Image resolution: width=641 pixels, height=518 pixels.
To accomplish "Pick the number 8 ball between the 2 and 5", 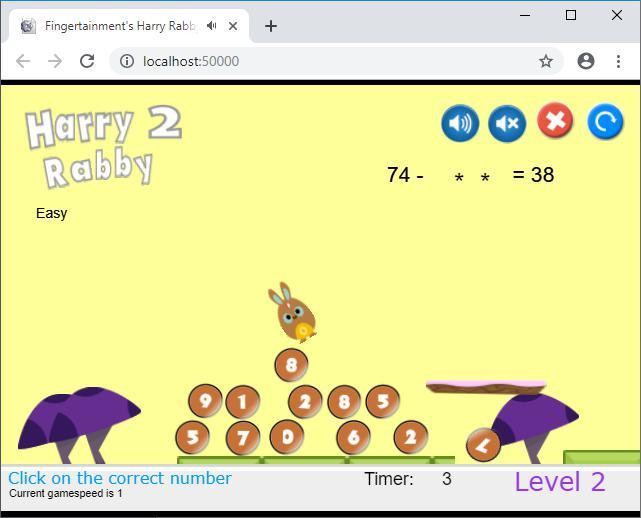I will (x=344, y=402).
